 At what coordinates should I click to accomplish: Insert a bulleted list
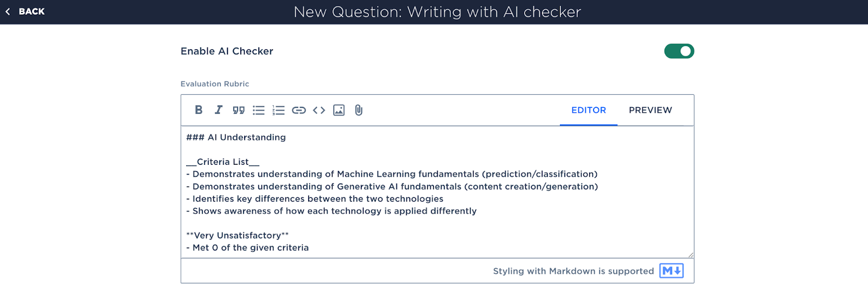259,110
